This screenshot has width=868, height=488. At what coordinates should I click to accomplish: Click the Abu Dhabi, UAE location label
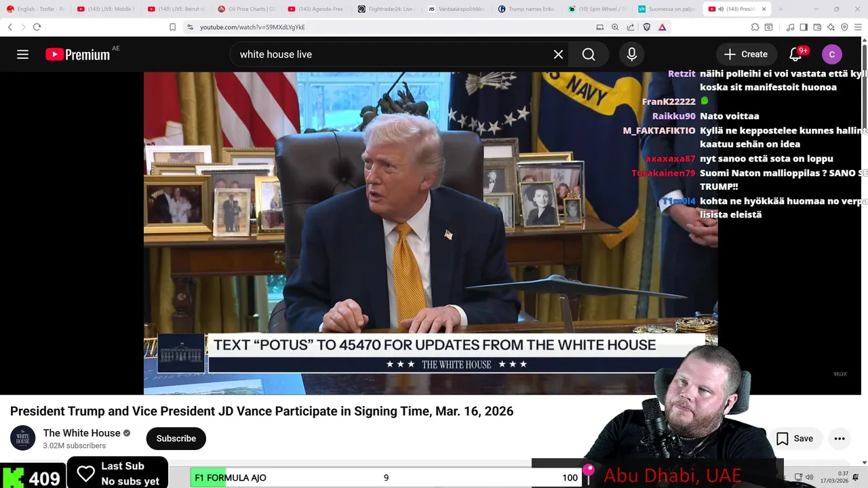672,475
